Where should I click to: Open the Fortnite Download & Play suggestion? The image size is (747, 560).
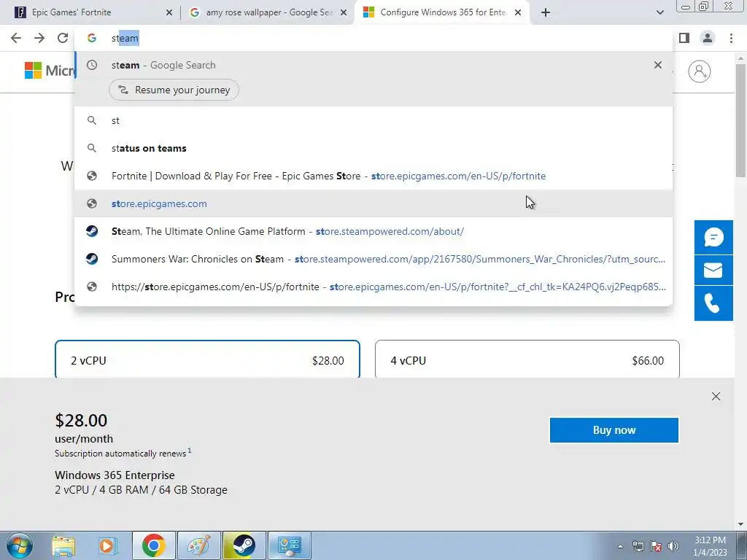pos(373,176)
